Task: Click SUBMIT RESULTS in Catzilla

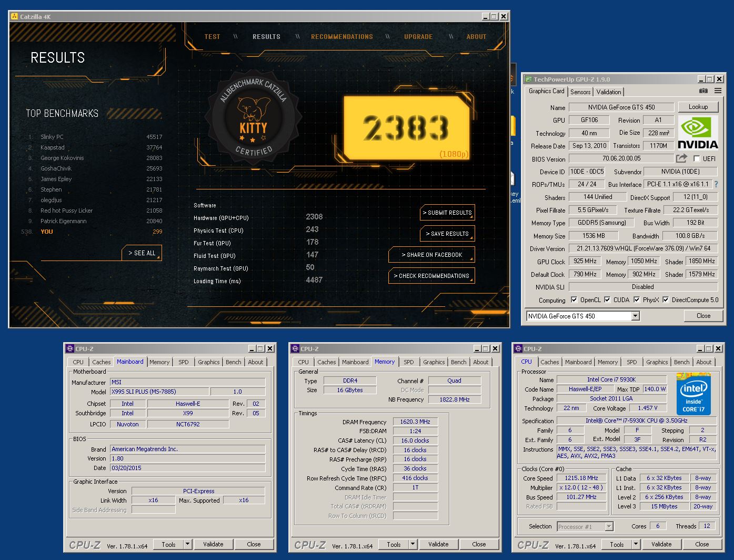Action: [448, 213]
